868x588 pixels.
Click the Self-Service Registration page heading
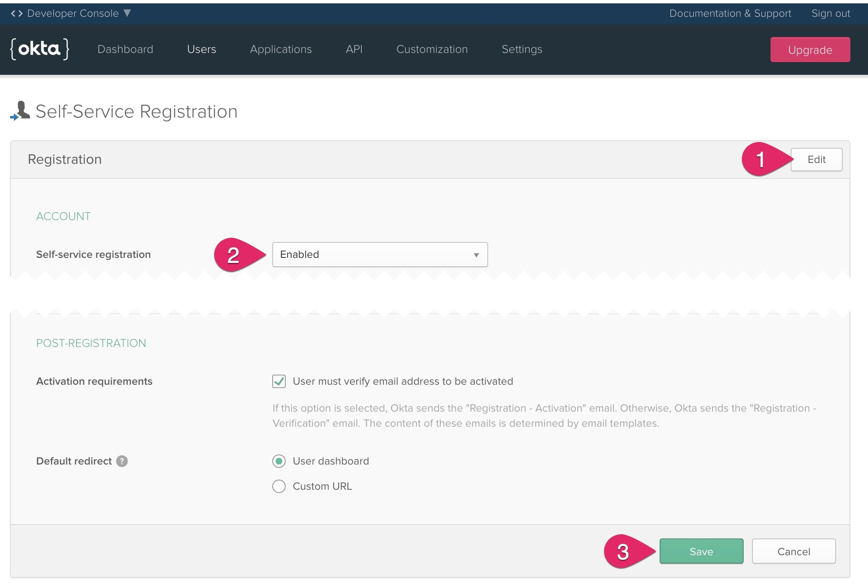point(137,111)
